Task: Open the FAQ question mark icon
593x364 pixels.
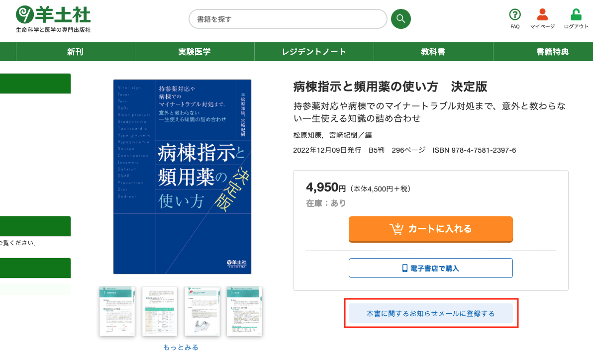Action: tap(515, 15)
